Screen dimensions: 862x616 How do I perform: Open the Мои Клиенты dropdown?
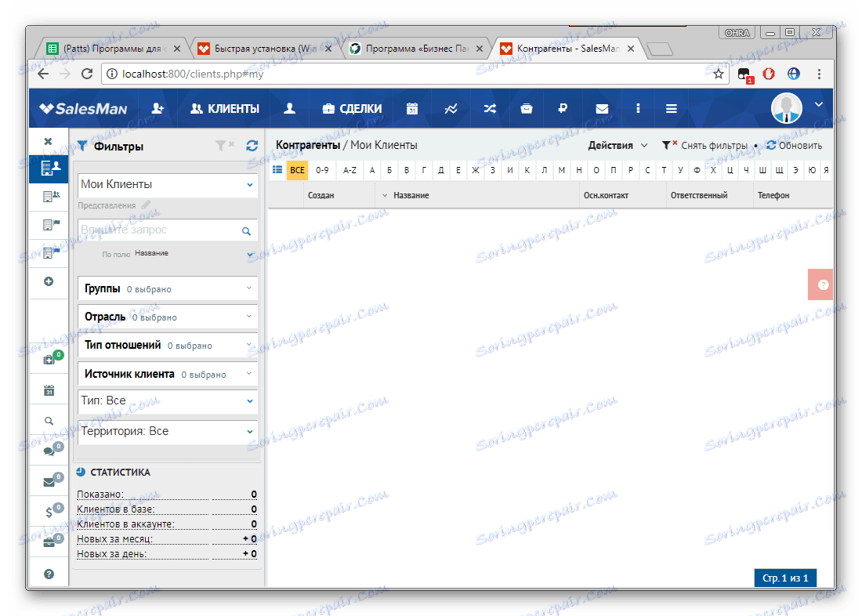[168, 185]
